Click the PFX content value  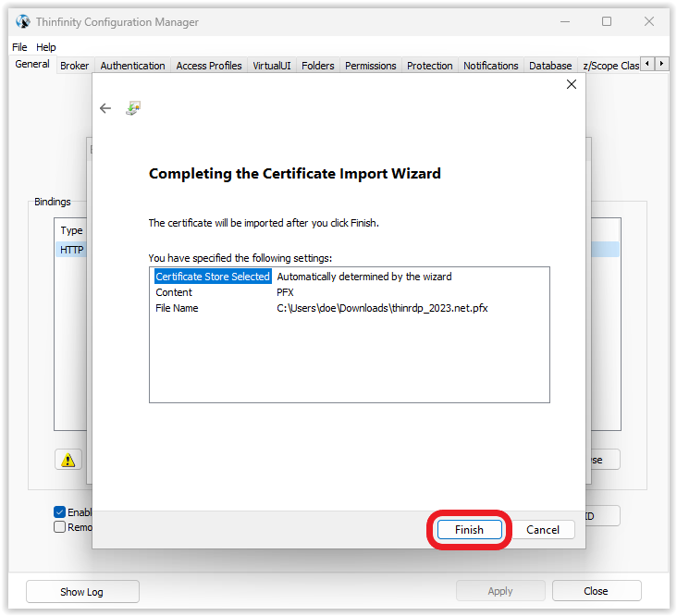coord(285,292)
